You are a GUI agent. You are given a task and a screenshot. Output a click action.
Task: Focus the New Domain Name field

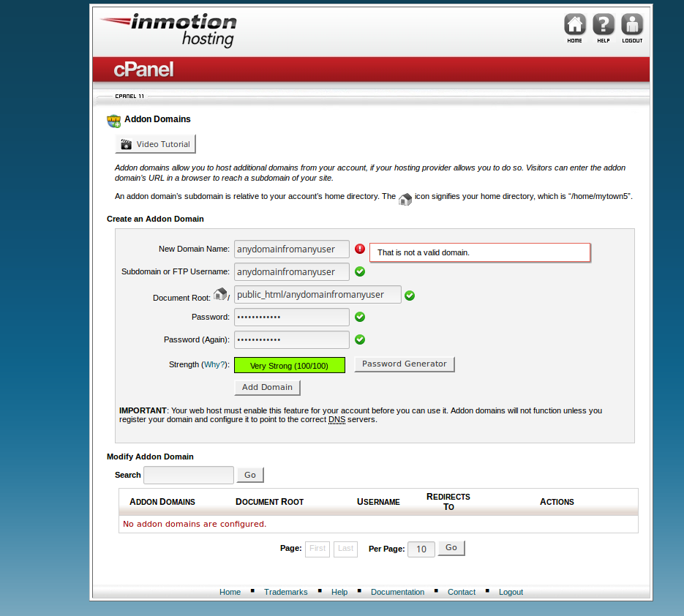click(291, 249)
